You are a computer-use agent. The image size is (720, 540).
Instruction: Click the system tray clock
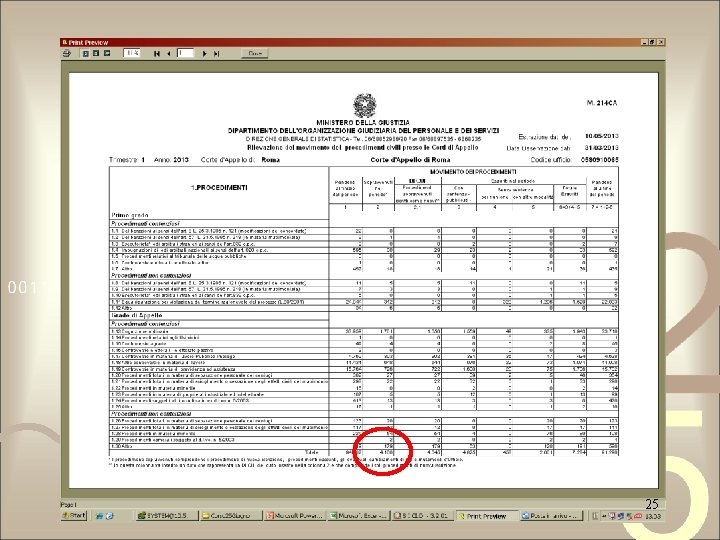coord(653,516)
